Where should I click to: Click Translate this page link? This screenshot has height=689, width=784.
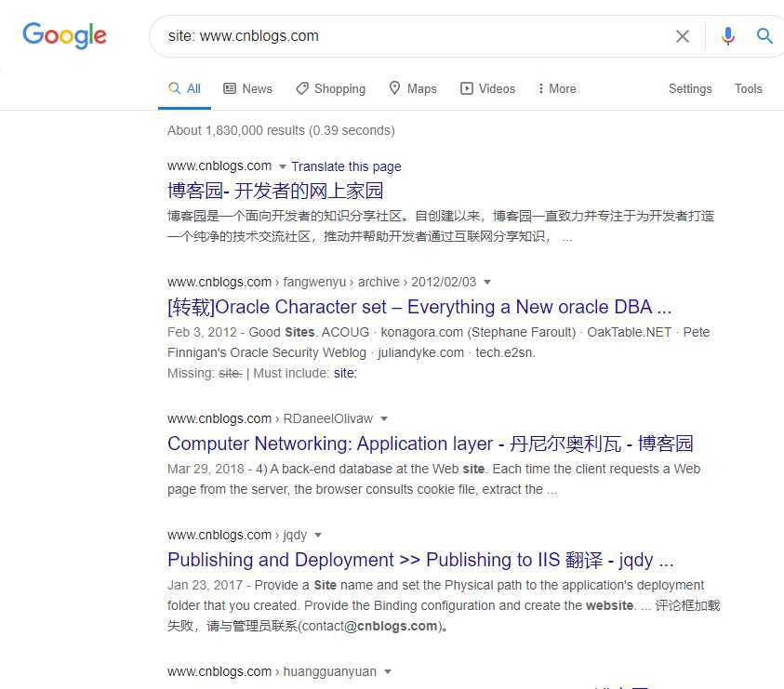(346, 166)
